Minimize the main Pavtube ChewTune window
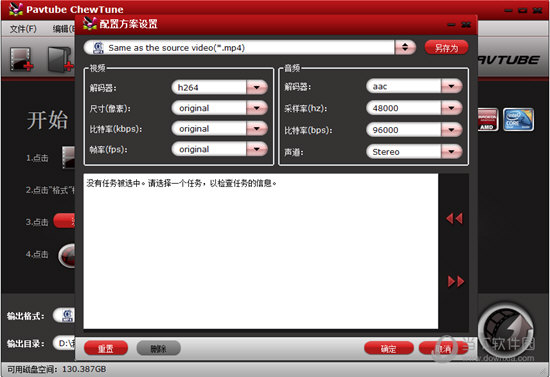Viewport: 550px width, 377px height. [508, 11]
